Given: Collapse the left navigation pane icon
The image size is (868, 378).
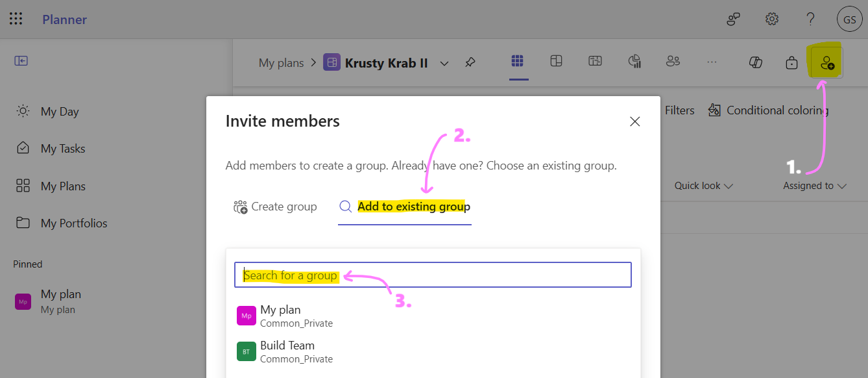Looking at the screenshot, I should 21,60.
